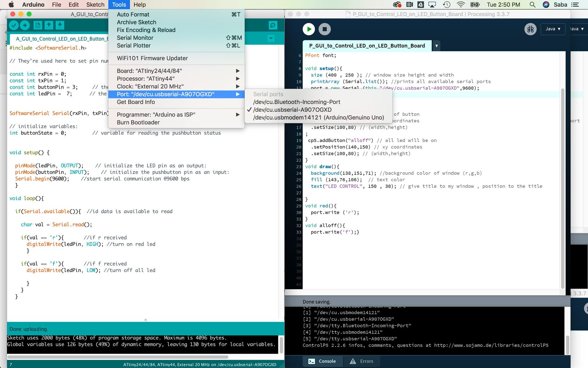
Task: Select the highlighted Port menu entry
Action: (176, 94)
